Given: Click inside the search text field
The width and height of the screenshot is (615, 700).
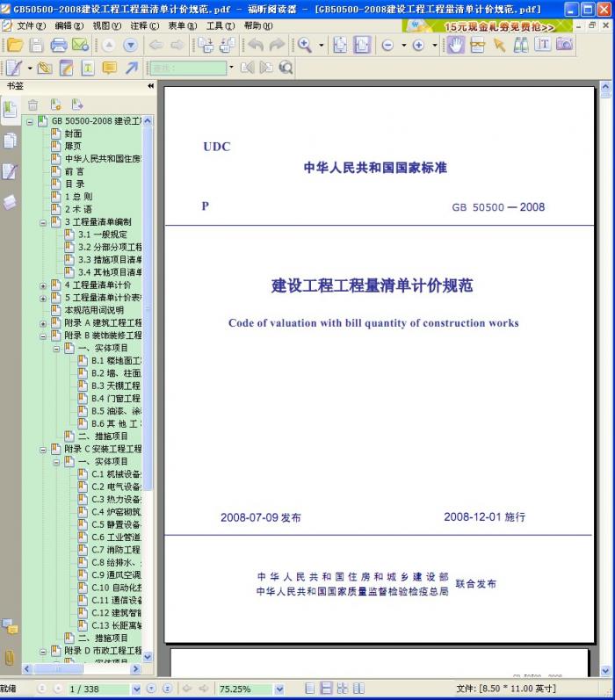Looking at the screenshot, I should click(186, 68).
